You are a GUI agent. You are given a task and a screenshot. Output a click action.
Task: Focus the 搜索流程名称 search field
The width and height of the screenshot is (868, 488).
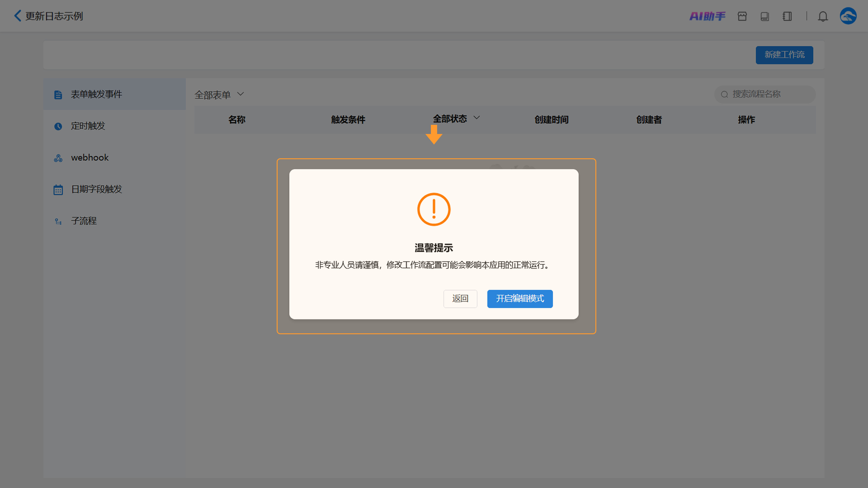pyautogui.click(x=765, y=94)
